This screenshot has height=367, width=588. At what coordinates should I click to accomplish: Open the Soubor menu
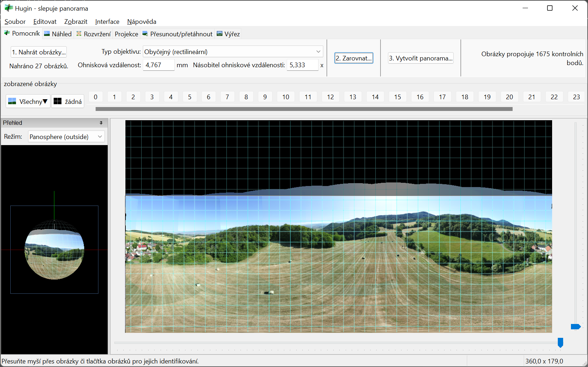click(x=15, y=22)
